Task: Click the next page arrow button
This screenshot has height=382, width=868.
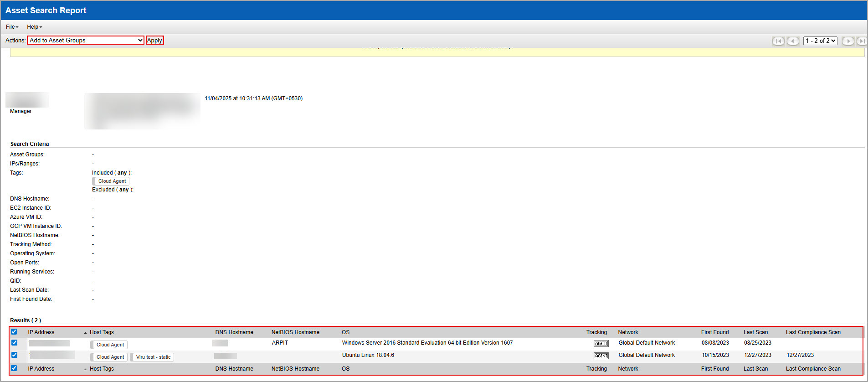Action: (x=848, y=41)
